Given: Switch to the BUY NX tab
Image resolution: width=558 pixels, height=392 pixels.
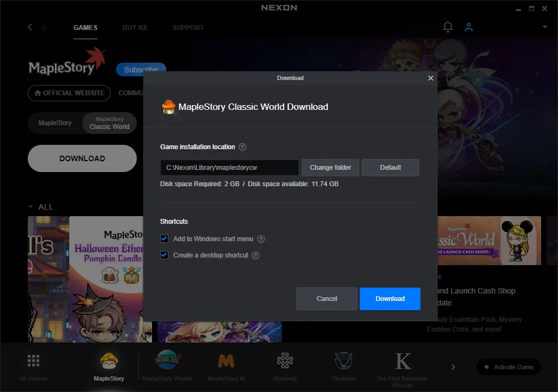Looking at the screenshot, I should [135, 27].
